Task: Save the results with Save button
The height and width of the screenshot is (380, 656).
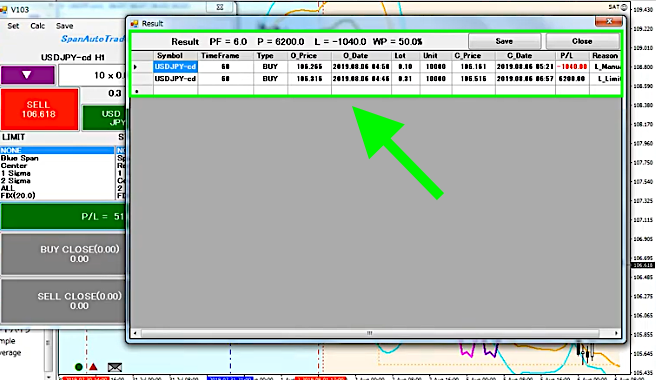Action: [x=504, y=41]
